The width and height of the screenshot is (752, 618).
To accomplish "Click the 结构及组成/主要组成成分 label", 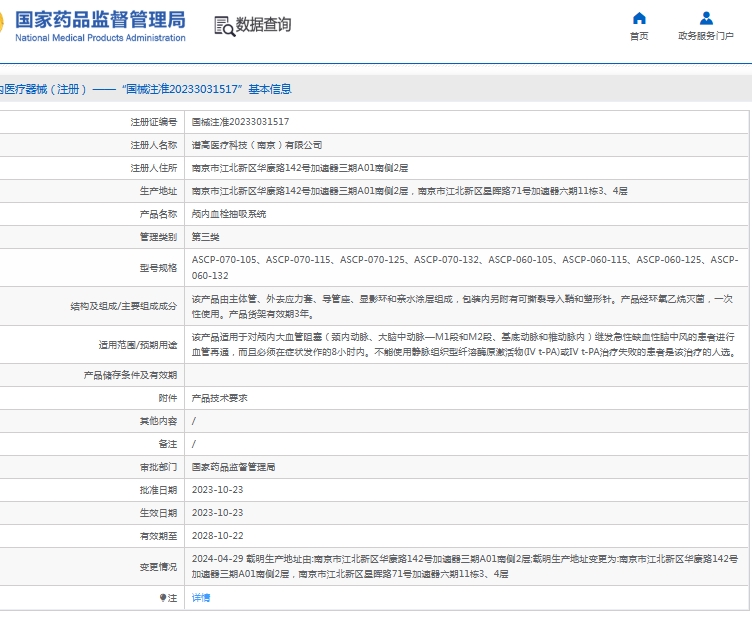I will (x=123, y=306).
